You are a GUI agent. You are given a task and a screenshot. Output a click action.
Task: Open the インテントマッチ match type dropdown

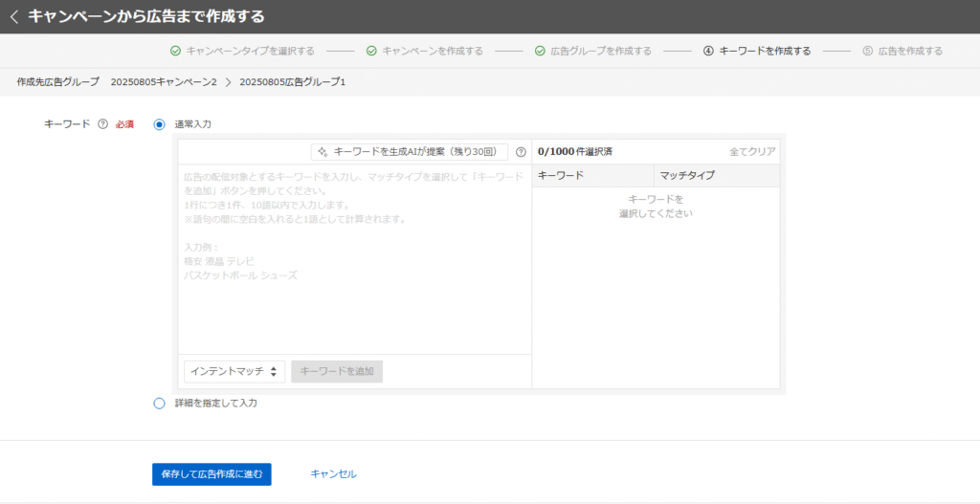[x=234, y=371]
